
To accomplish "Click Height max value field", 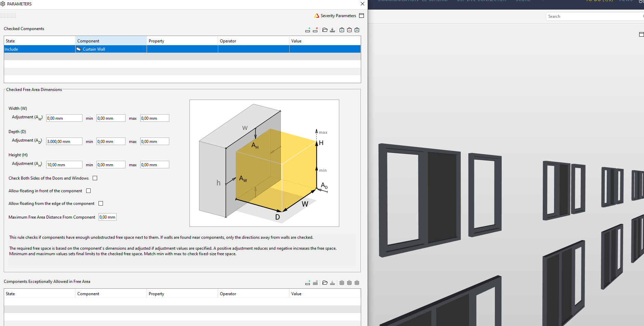I will coord(155,165).
